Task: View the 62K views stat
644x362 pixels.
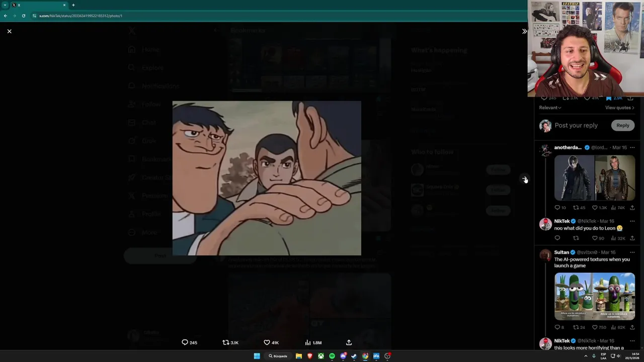Action: click(618, 327)
